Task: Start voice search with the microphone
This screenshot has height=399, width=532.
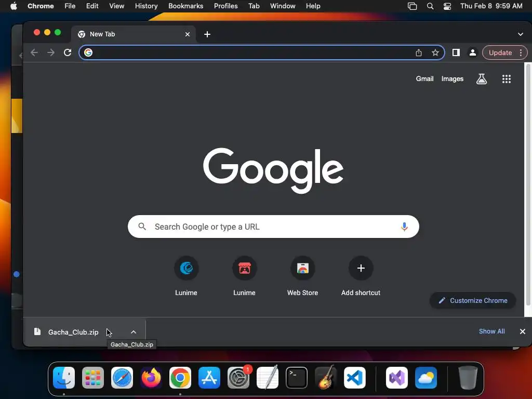Action: 404,227
